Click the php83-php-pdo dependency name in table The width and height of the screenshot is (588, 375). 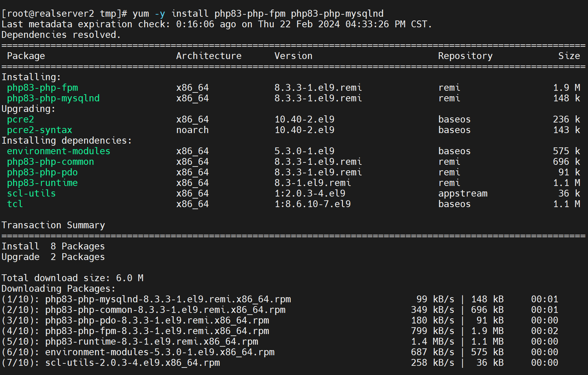pos(42,172)
